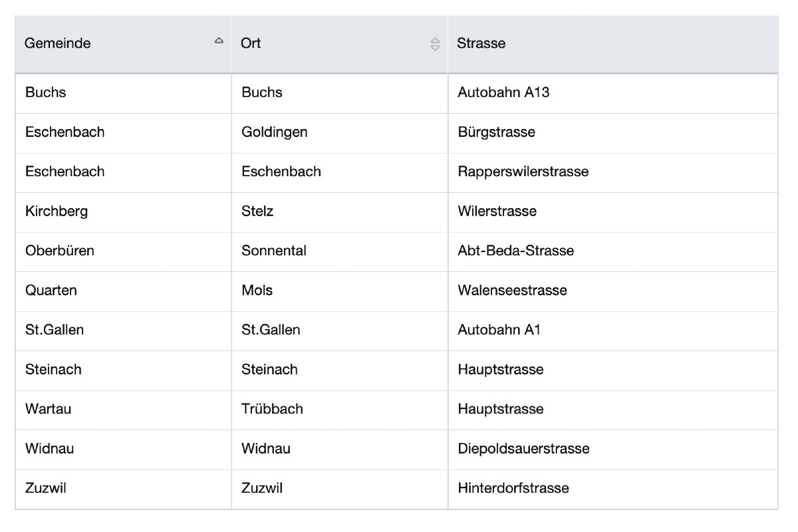The width and height of the screenshot is (798, 532).
Task: Select the Hinterdorfstrasse cell
Action: 513,488
